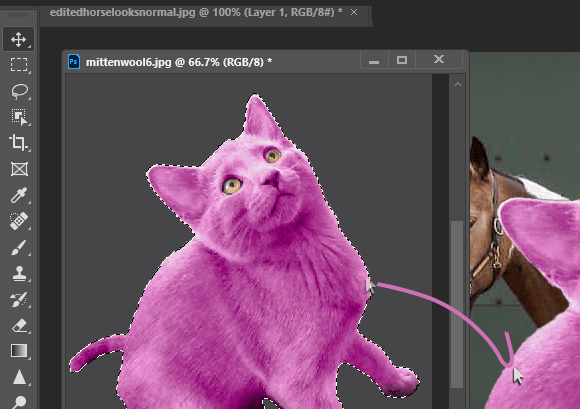The image size is (580, 409).
Task: Select the Dodge tool at toolbar bottom
Action: point(18,401)
